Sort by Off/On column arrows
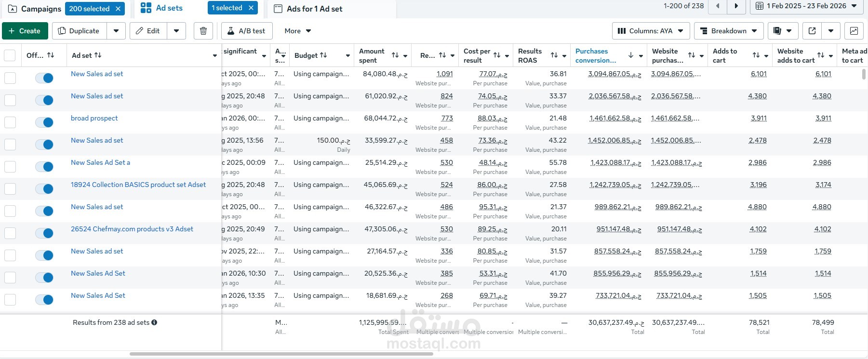The image size is (868, 359). (x=51, y=55)
